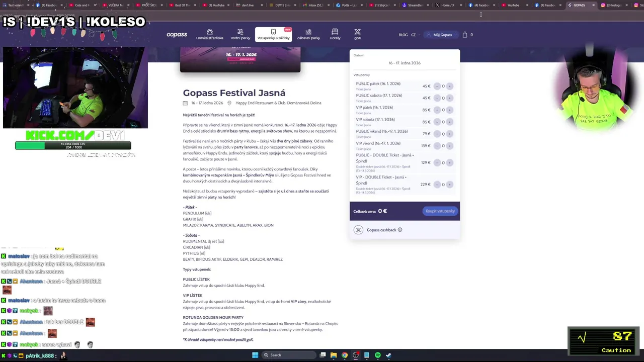Image resolution: width=644 pixels, height=362 pixels.
Task: Click Koupit vstupenky buy button
Action: pyautogui.click(x=440, y=211)
